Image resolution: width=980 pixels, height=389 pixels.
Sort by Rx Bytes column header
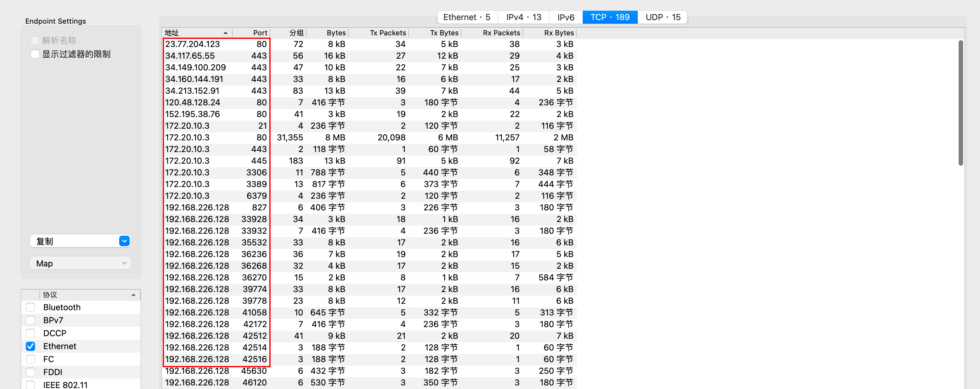(x=550, y=33)
